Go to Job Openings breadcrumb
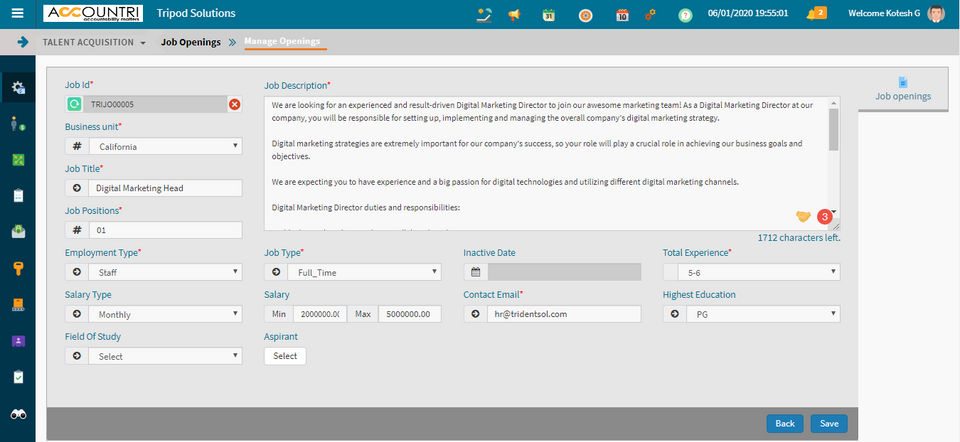Image resolution: width=960 pixels, height=442 pixels. click(190, 42)
